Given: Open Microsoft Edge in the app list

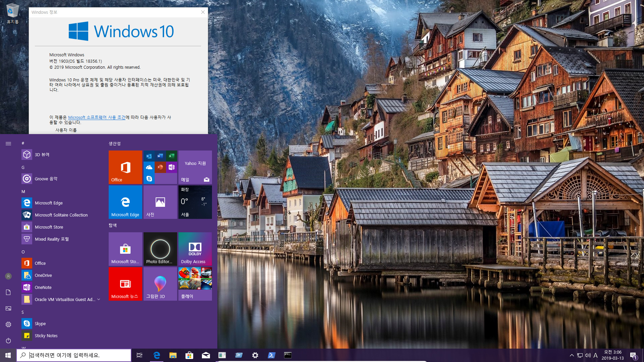Looking at the screenshot, I should 60,203.
